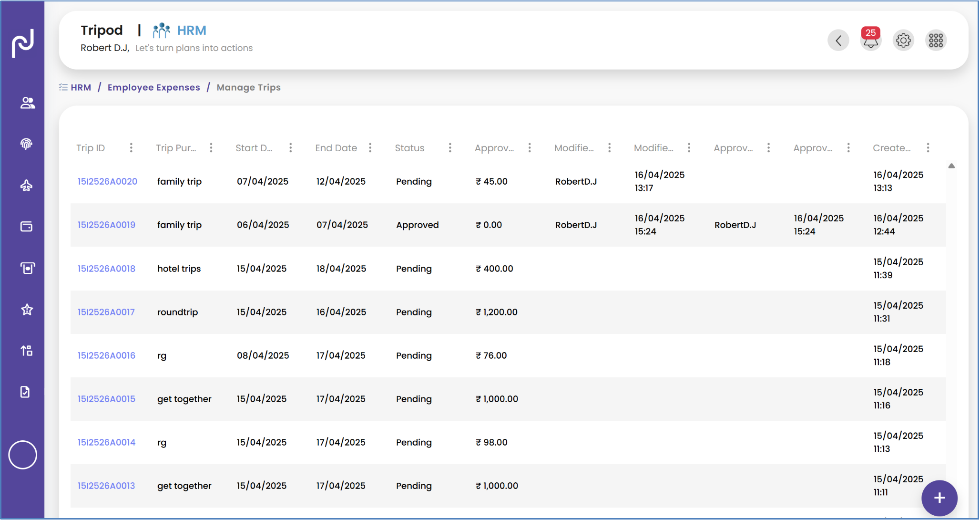Click the back chevron button in header
The image size is (980, 520).
[x=838, y=41]
